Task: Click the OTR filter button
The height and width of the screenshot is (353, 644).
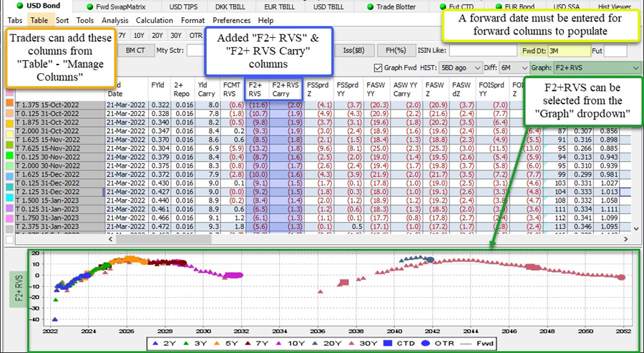Action: click(x=195, y=35)
